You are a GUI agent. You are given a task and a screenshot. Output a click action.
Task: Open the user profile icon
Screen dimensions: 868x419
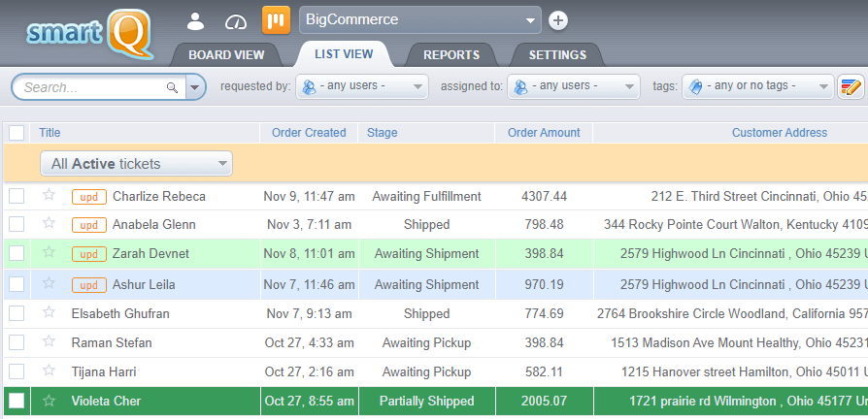(195, 21)
